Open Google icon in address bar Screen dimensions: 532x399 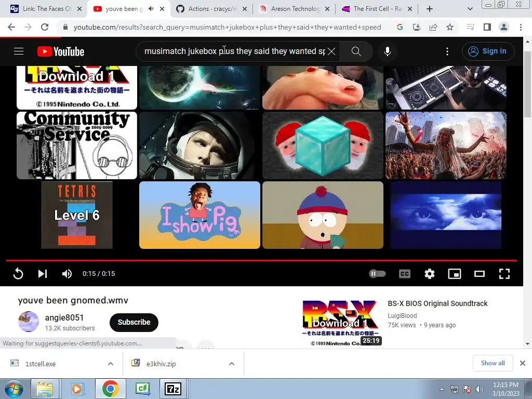400,27
